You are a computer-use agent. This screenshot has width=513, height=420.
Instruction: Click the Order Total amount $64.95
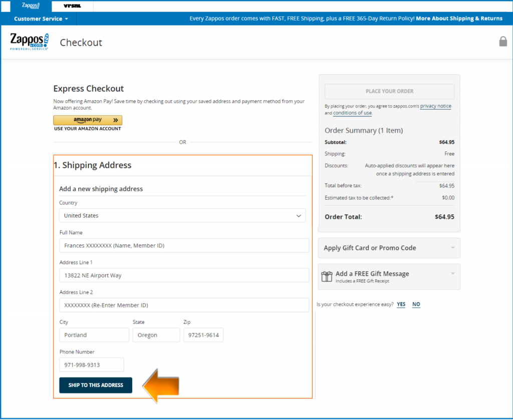tap(444, 217)
